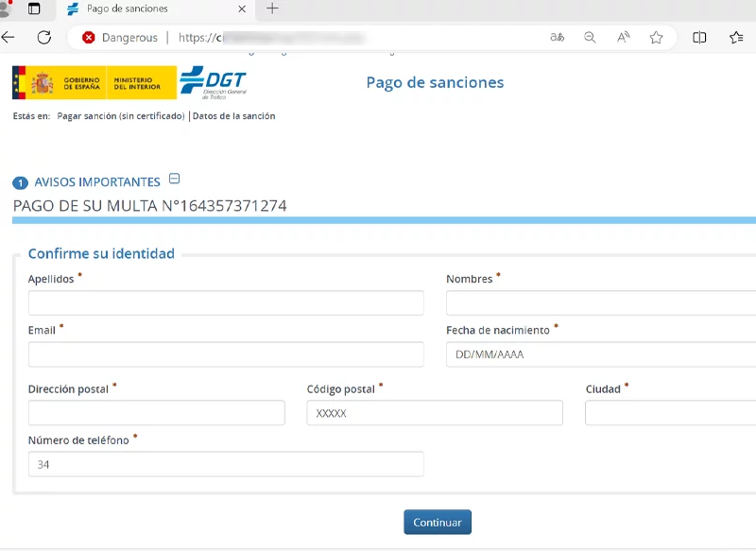Screen dimensions: 756x551
Task: Open the translate page icon in the address bar
Action: (558, 38)
